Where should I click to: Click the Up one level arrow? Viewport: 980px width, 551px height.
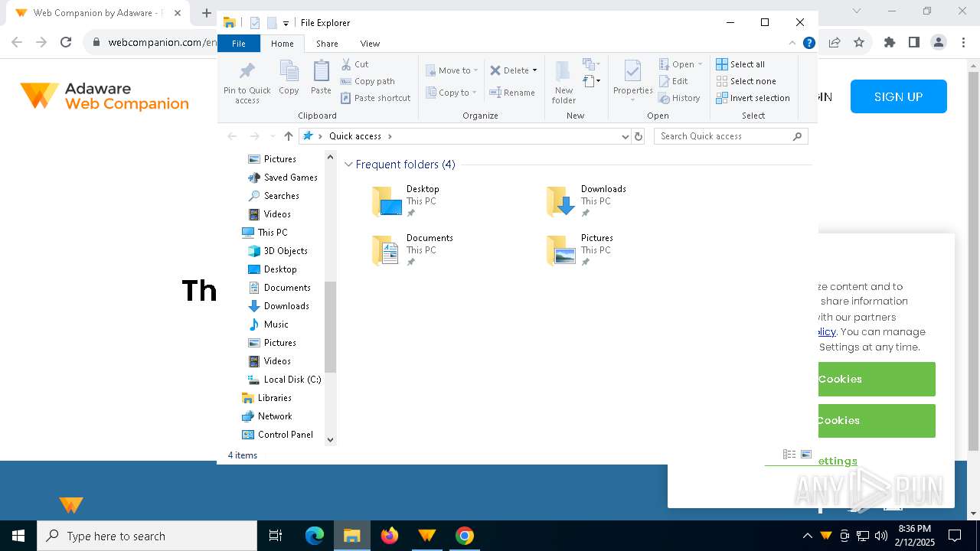click(x=289, y=136)
